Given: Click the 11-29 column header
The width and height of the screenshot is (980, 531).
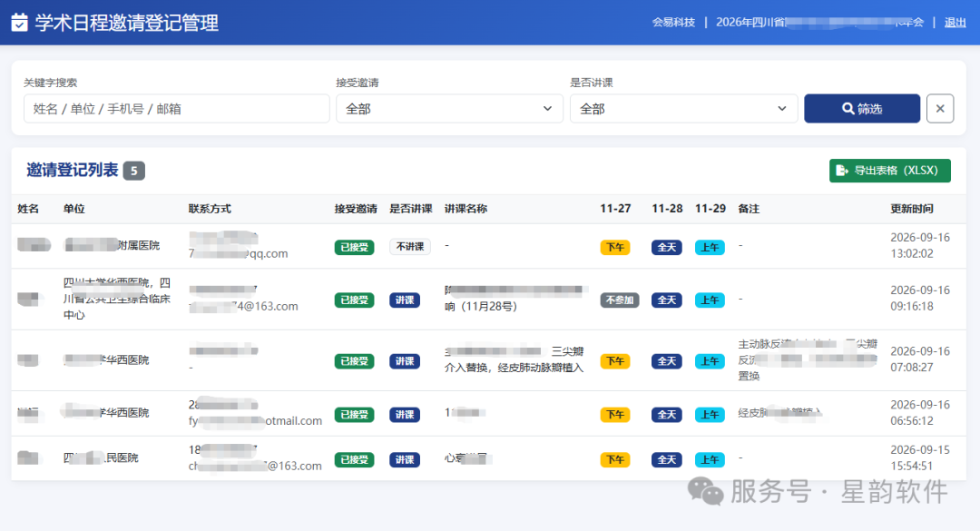Looking at the screenshot, I should tap(710, 209).
